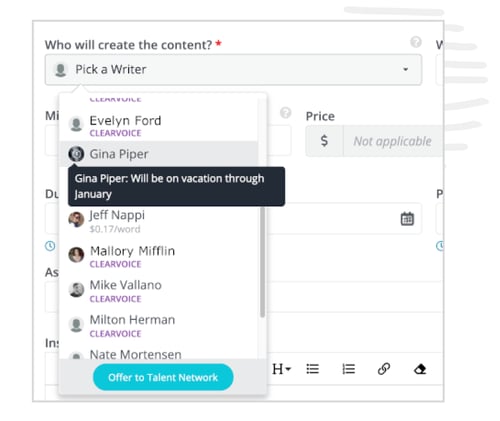500x421 pixels.
Task: Toggle the numbered list icon
Action: pyautogui.click(x=349, y=369)
